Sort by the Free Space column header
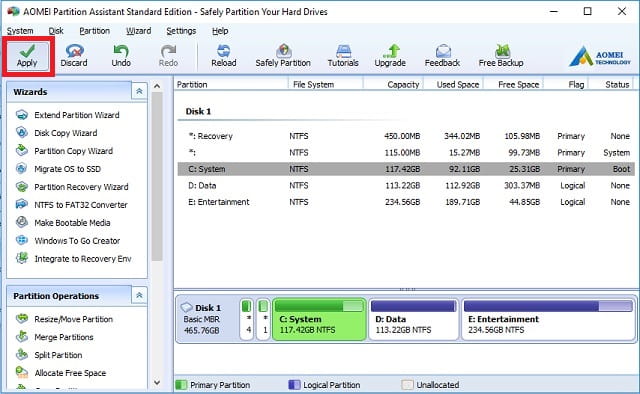The height and width of the screenshot is (394, 640). (x=513, y=85)
